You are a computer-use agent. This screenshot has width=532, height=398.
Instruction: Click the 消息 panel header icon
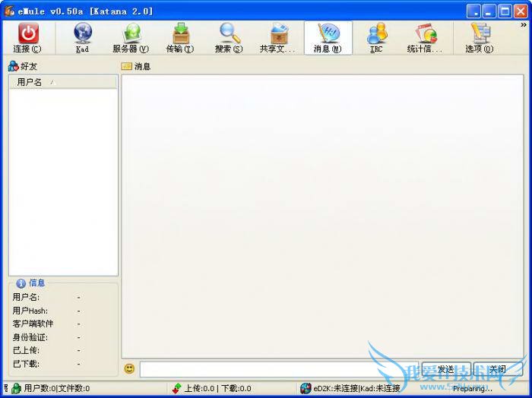click(x=127, y=66)
